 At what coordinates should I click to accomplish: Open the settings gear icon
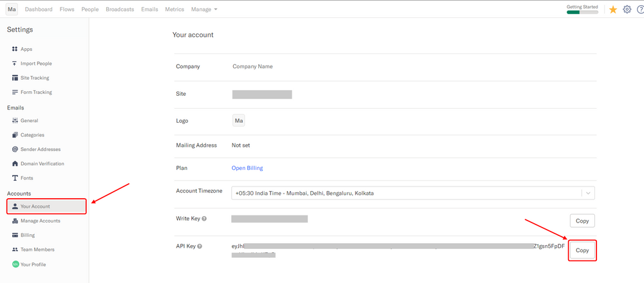coord(627,10)
